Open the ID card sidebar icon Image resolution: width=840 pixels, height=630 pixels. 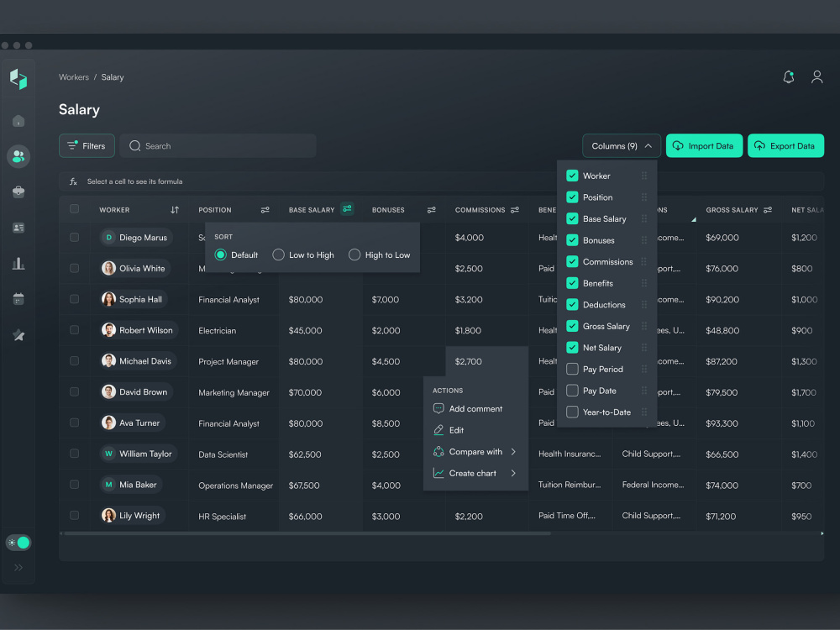(x=18, y=228)
